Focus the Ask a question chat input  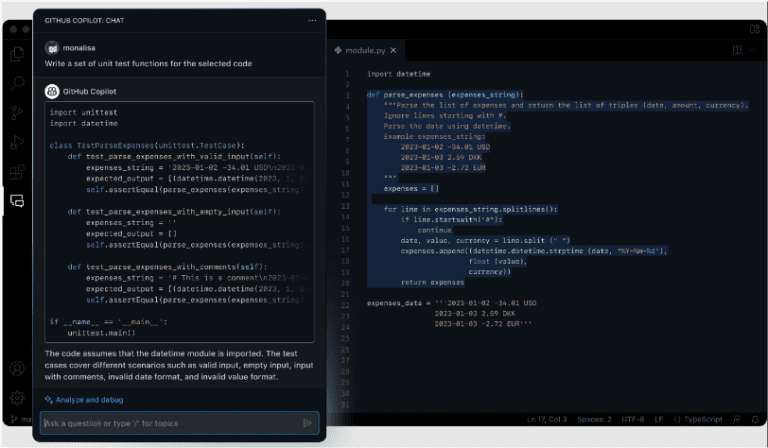click(x=170, y=423)
